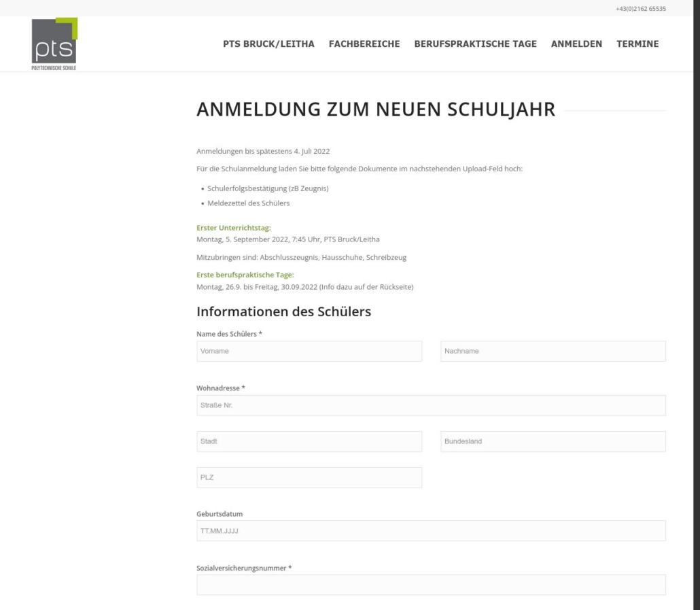Click the 'Schulerfolgsbestätigung (zB Zeugnis)' list item
The image size is (700, 610).
coord(268,188)
